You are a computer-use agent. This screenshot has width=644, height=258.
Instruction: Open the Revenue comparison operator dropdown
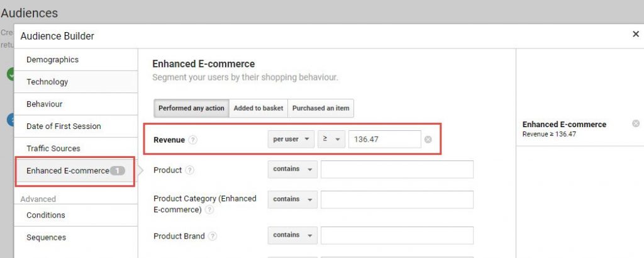pos(331,139)
